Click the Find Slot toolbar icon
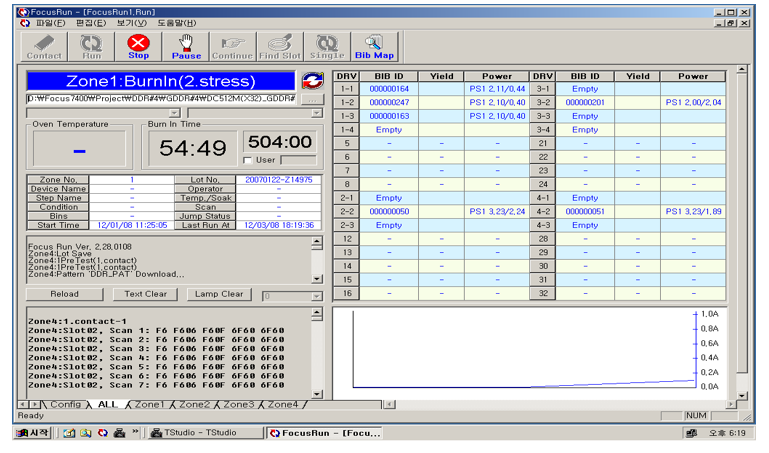769x453 pixels. click(280, 48)
